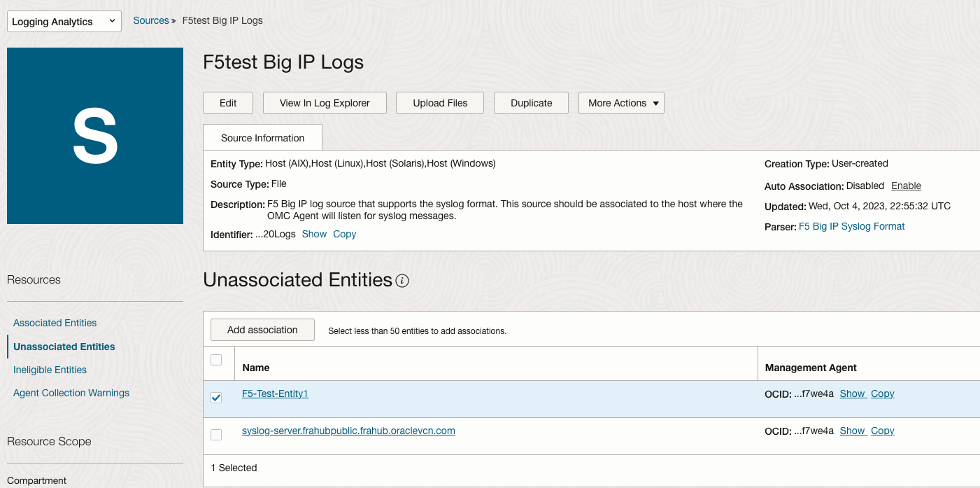Click Upload Files button
This screenshot has height=488, width=980.
click(440, 103)
